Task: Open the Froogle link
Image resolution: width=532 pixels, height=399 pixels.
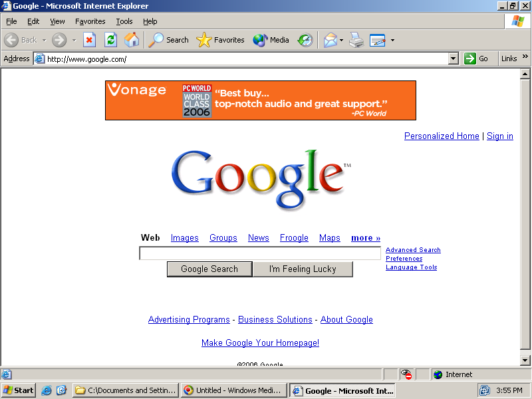Action: pyautogui.click(x=294, y=238)
